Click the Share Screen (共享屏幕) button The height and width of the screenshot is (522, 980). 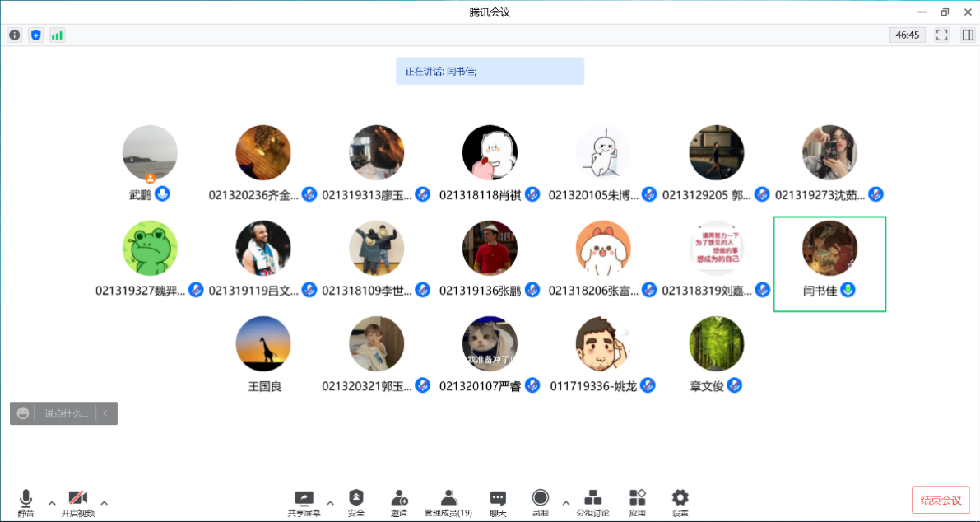304,502
